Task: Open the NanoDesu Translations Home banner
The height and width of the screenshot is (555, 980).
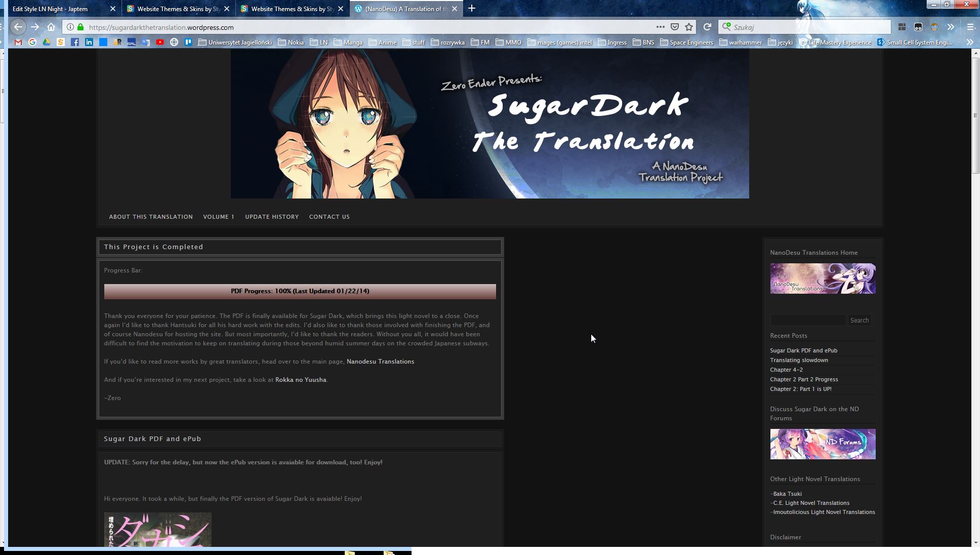Action: (x=823, y=279)
